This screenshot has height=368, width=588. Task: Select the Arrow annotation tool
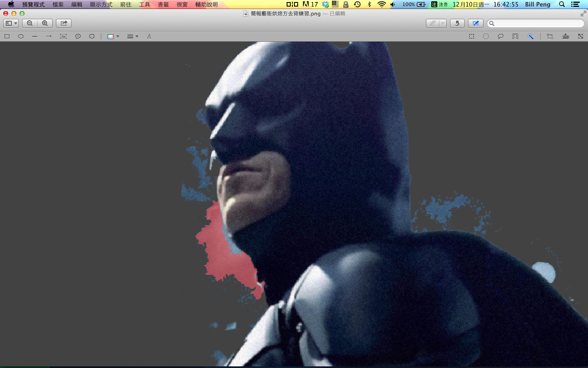(49, 36)
